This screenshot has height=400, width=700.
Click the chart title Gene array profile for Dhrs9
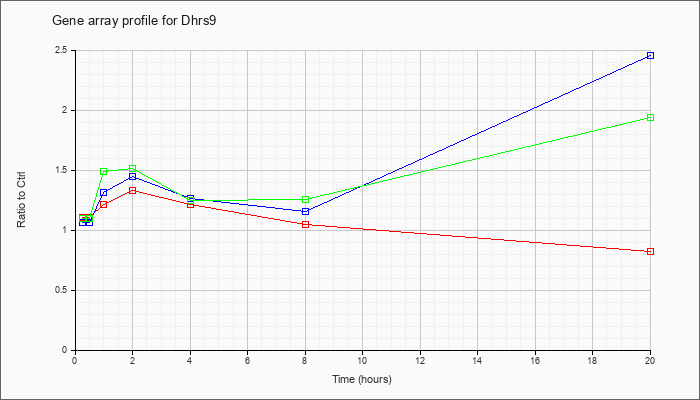point(134,21)
